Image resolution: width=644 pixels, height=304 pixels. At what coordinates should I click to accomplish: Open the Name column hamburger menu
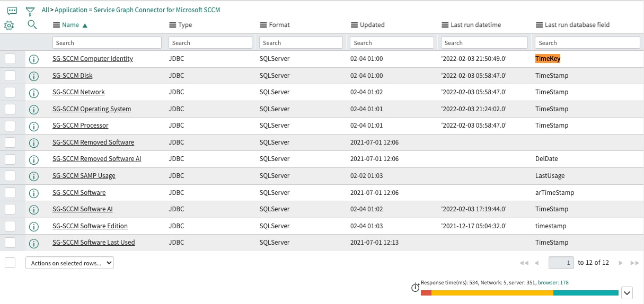coord(57,25)
